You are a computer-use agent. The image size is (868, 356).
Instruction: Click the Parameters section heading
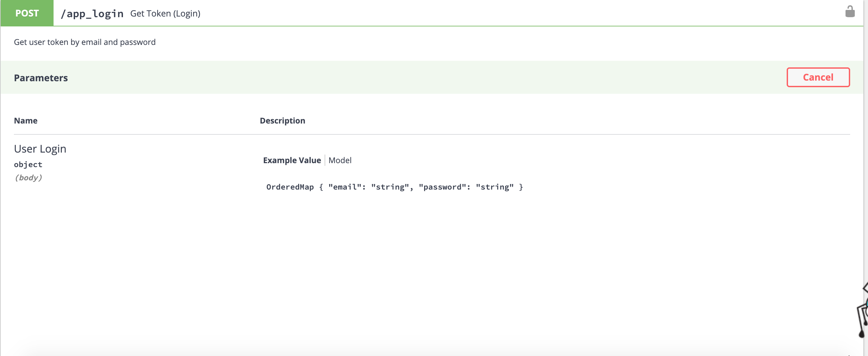tap(41, 78)
